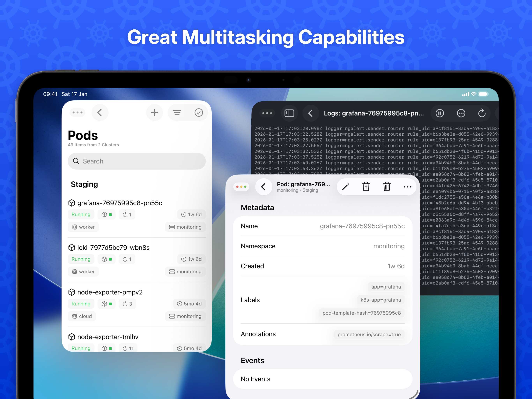
Task: Click restart count badge of grafana pod
Action: click(x=127, y=215)
